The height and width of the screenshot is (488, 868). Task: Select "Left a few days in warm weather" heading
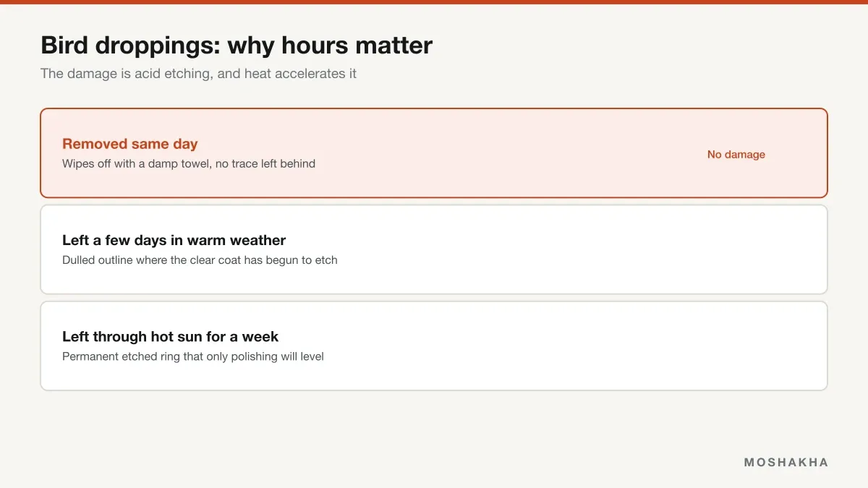pos(174,240)
